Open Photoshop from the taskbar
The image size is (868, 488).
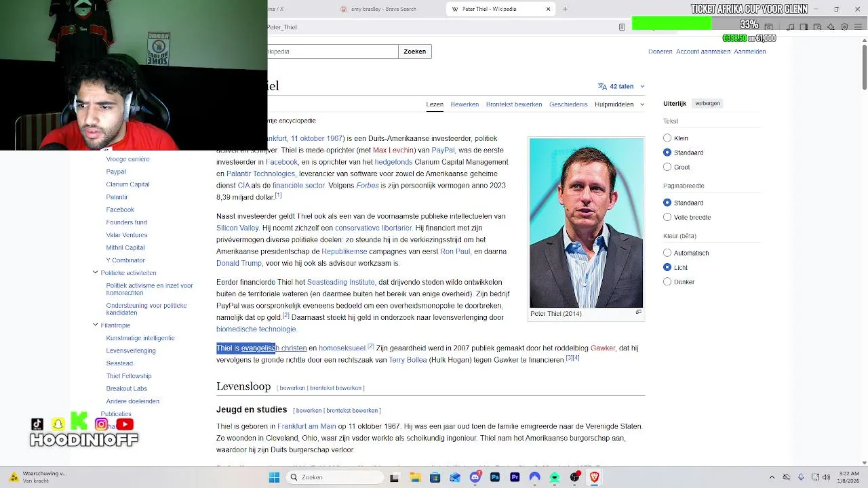point(495,477)
